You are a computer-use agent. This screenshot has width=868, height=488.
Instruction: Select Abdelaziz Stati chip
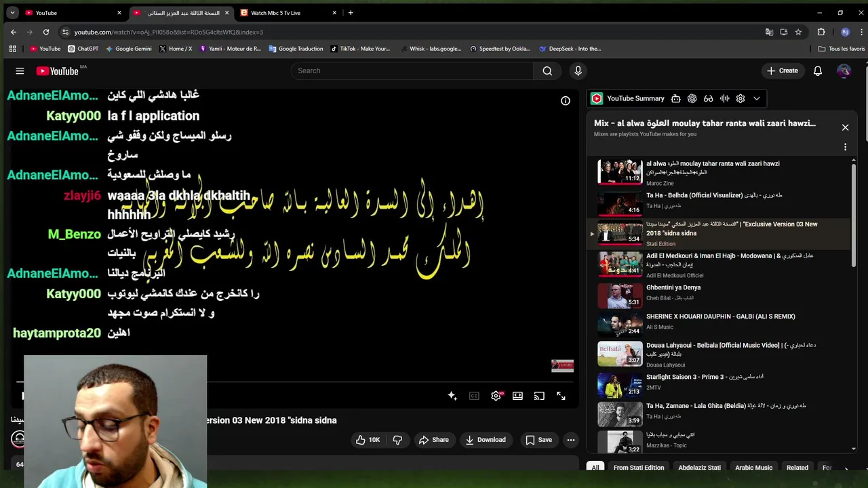click(699, 468)
